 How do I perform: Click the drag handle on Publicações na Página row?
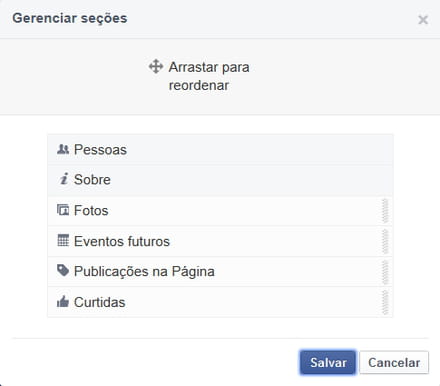(385, 272)
